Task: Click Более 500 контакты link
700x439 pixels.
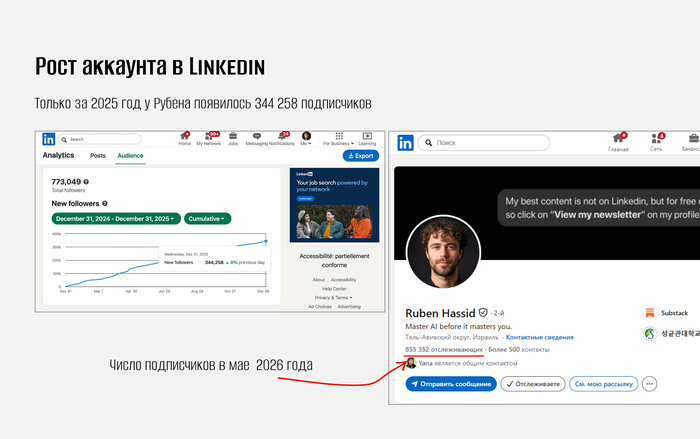Action: [x=519, y=349]
